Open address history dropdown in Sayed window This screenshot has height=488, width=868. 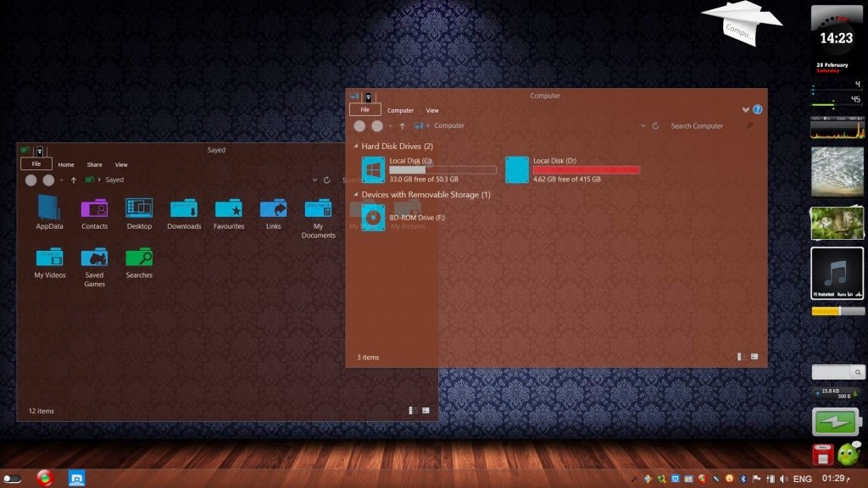coord(314,180)
